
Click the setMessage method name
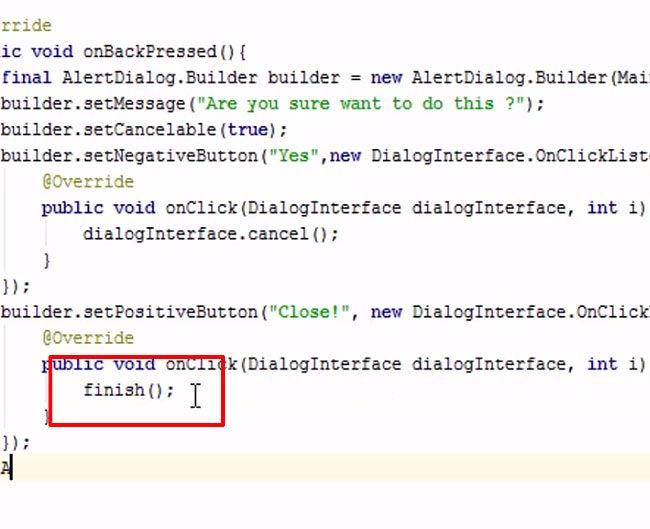click(x=134, y=104)
